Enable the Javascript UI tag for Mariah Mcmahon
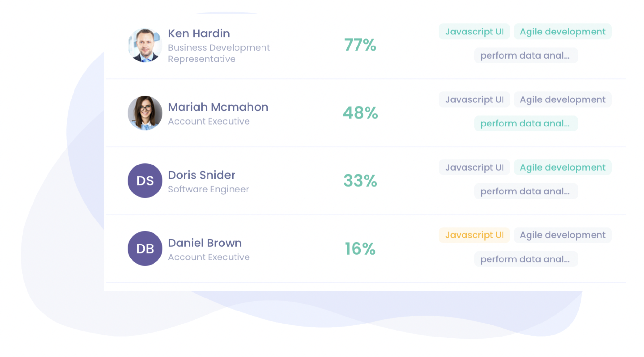Viewport: 644px width, 357px height. [474, 99]
